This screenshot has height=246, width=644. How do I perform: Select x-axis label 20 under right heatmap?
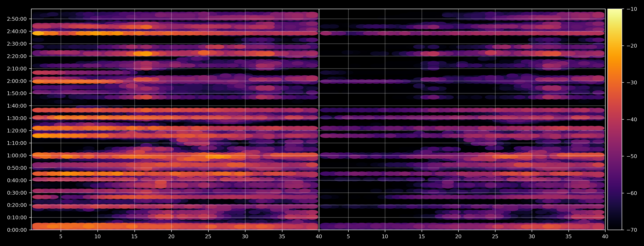pos(458,236)
